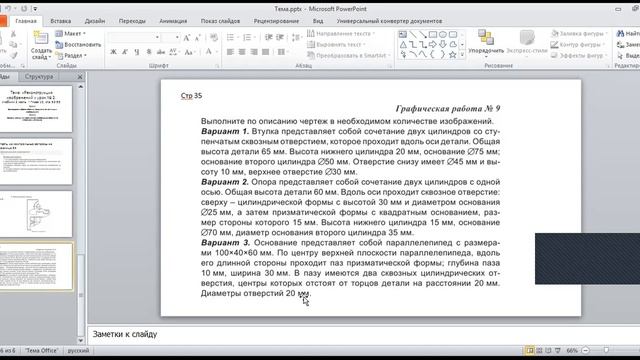Switch to Slide Sorter view icon
640x360 pixels.
[539, 351]
